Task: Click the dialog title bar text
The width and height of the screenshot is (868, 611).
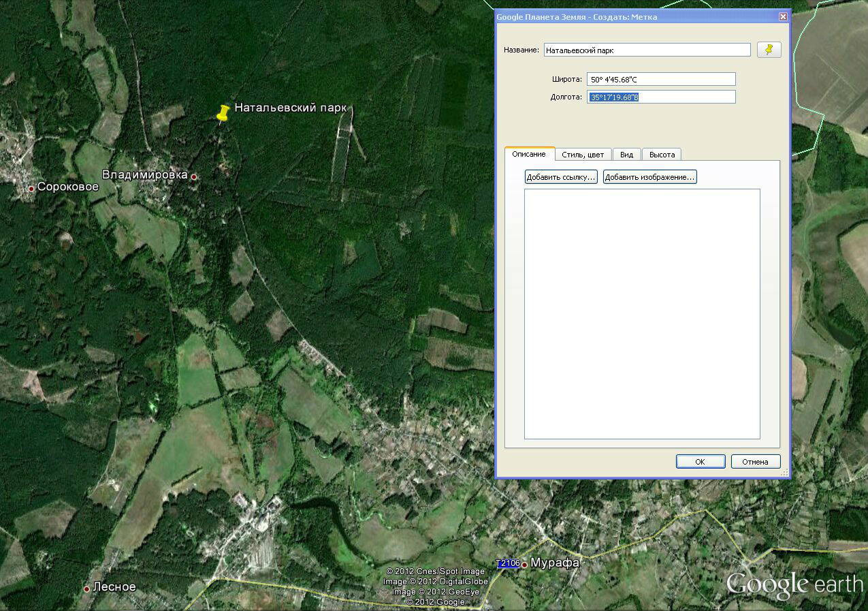Action: [577, 17]
